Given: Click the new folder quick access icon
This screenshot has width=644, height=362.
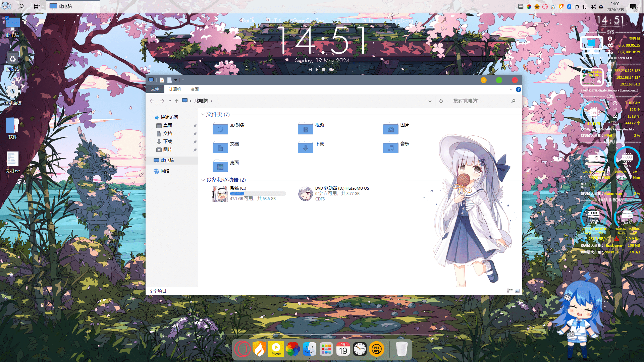Looking at the screenshot, I should (169, 80).
